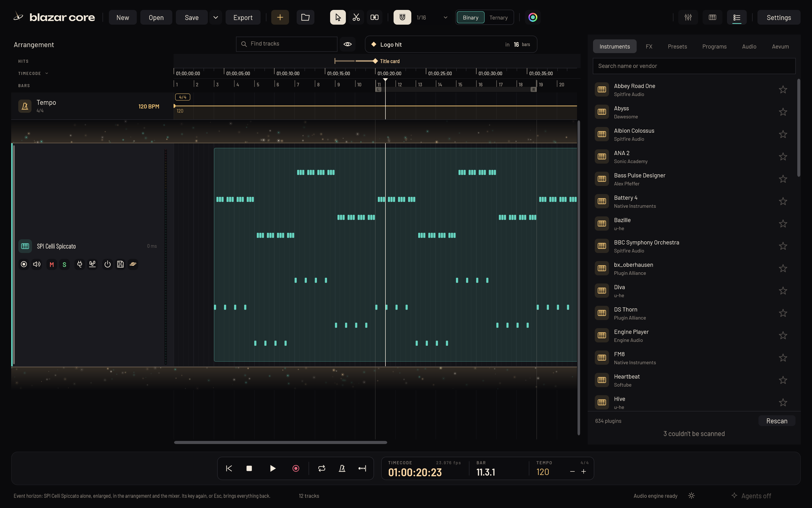Open Settings
Viewport: 812px width, 508px height.
point(779,18)
